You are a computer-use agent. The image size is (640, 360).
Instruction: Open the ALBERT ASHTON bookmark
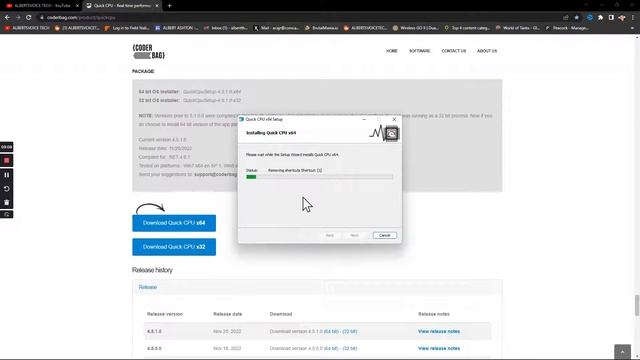coord(177,28)
